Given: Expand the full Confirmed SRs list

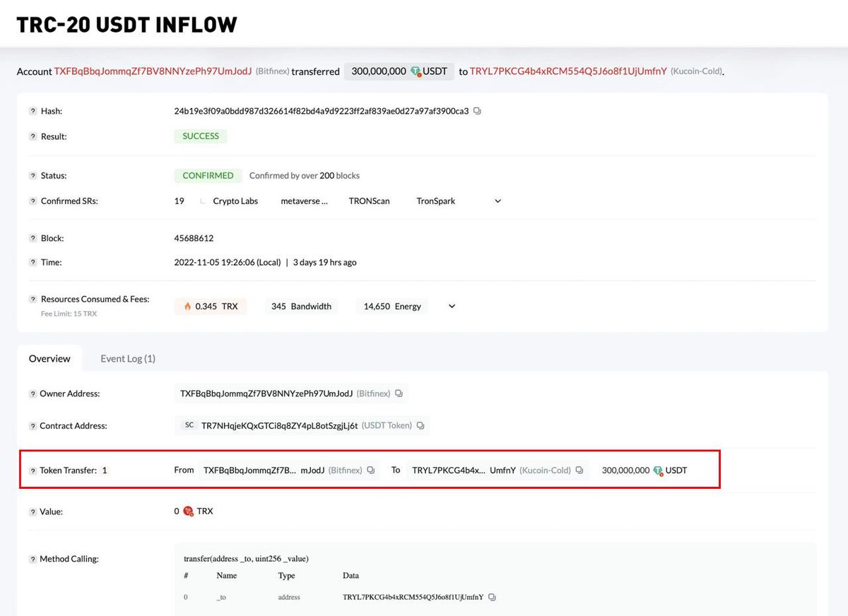Looking at the screenshot, I should click(x=498, y=201).
